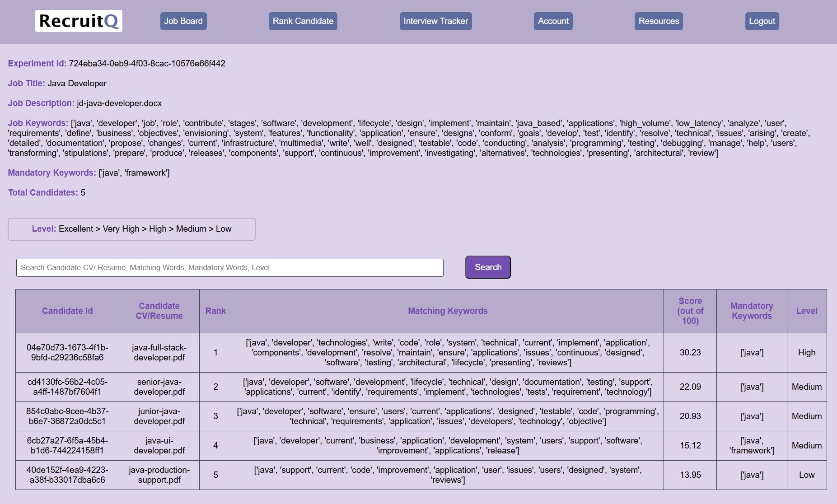Open senior-java-developer.pdf resume
This screenshot has height=504, width=837.
click(159, 387)
